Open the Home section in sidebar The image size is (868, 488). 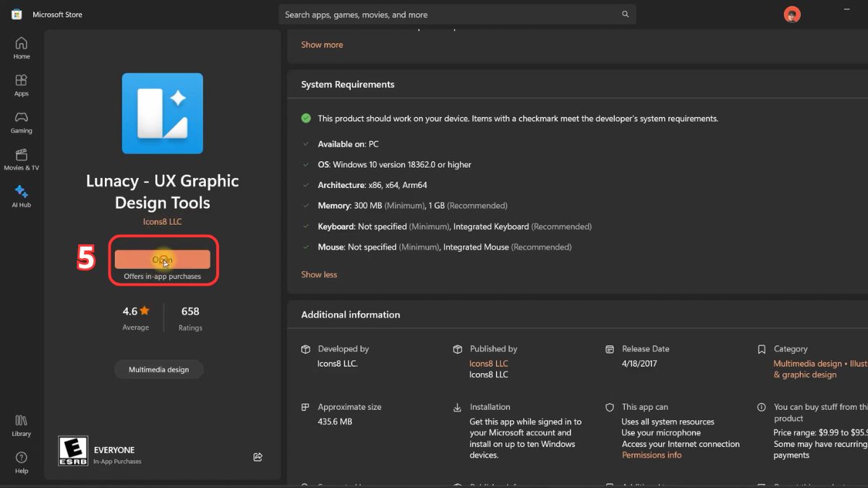click(22, 48)
